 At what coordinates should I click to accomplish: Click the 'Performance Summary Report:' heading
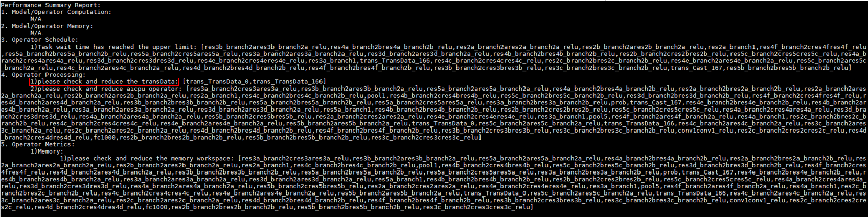click(51, 5)
